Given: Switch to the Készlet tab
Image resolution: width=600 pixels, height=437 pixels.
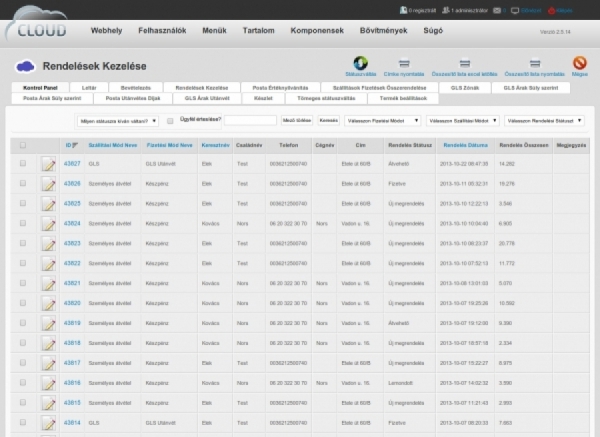Looking at the screenshot, I should click(x=263, y=98).
